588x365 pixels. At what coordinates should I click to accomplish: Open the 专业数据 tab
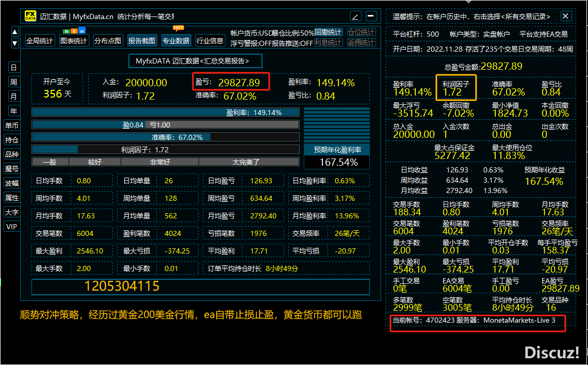click(176, 41)
